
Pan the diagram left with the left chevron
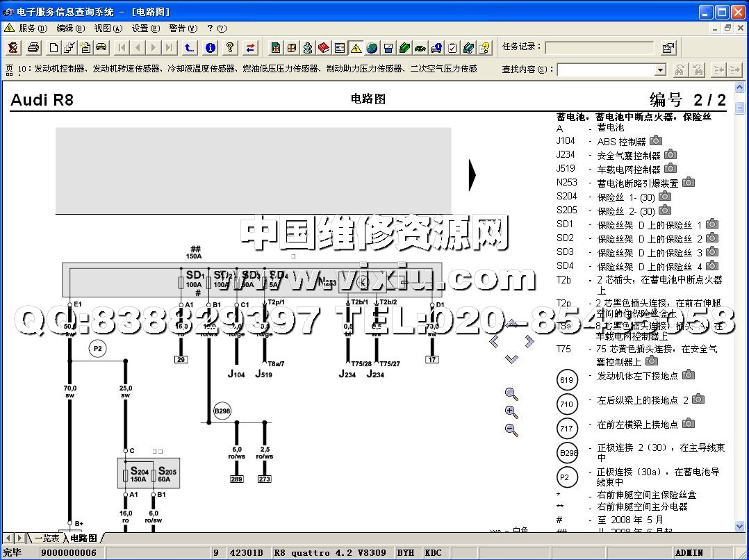495,341
